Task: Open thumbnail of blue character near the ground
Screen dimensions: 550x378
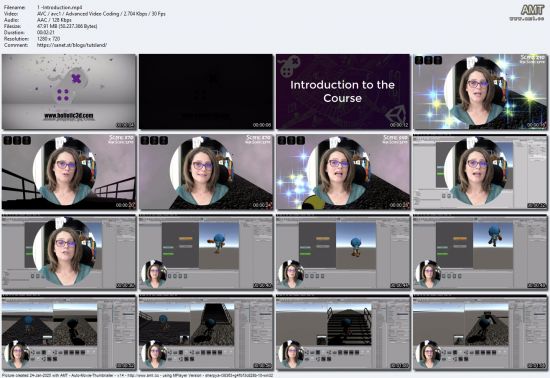Action: pos(343,253)
